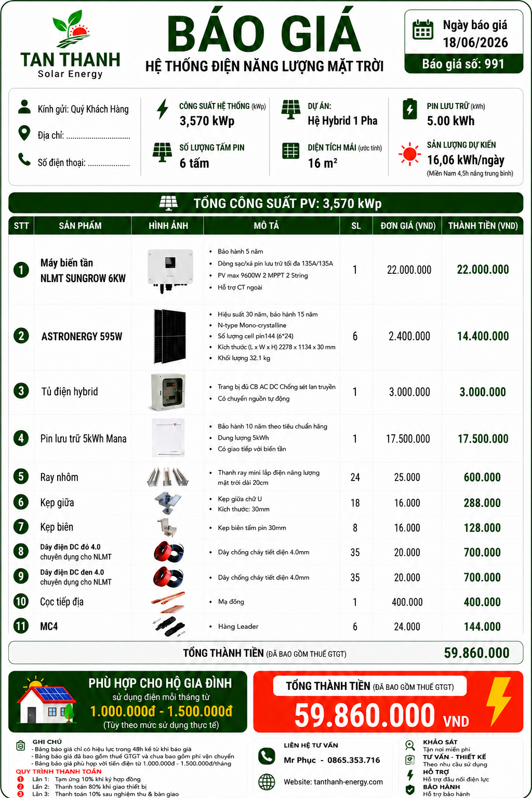Click the Tan Thanh Solar Energy logo
Image resolution: width=532 pixels, height=798 pixels.
click(70, 44)
